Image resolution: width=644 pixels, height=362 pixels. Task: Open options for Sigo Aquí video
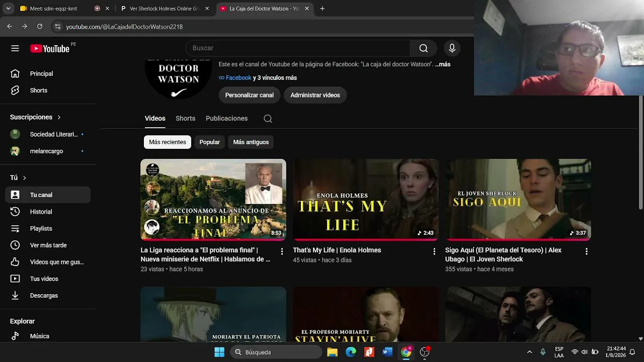tap(586, 251)
